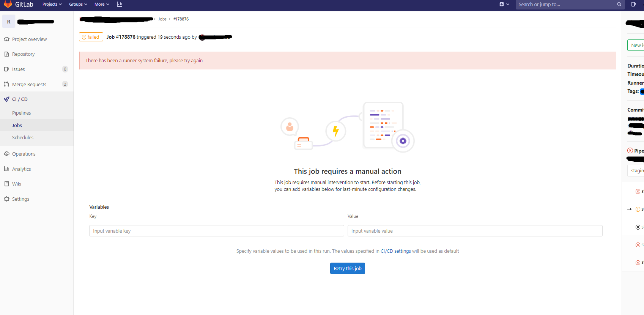Open Pipelines under CI / CD
This screenshot has width=644, height=315.
pos(22,113)
